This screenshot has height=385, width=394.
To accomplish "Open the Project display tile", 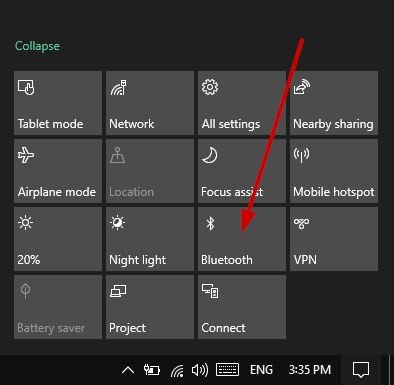I will 150,307.
